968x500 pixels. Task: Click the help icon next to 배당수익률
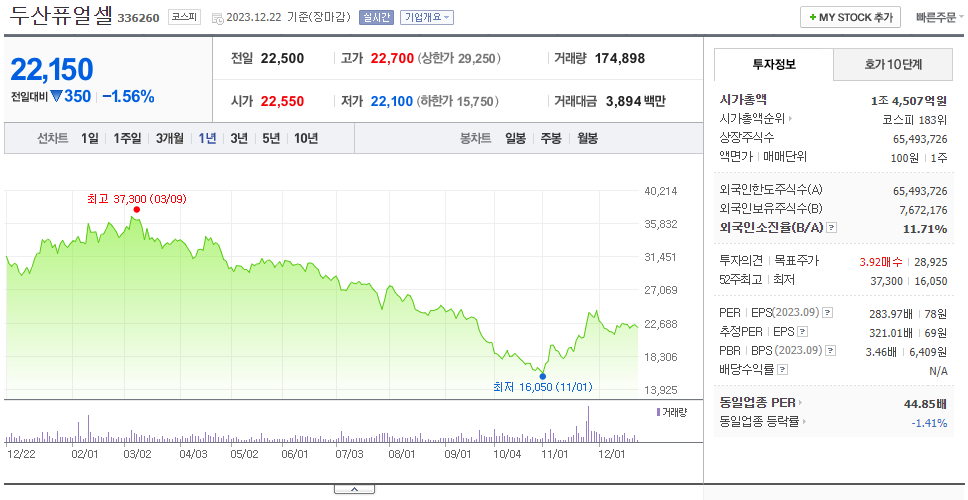click(x=783, y=370)
